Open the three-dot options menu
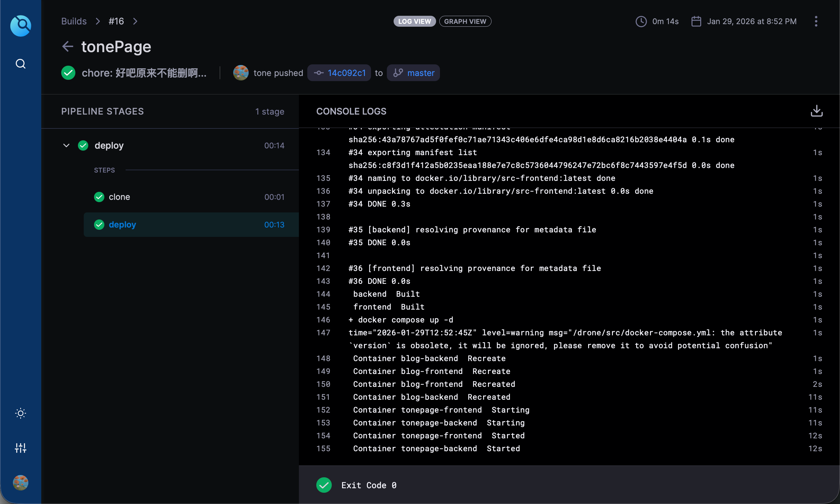 (816, 21)
